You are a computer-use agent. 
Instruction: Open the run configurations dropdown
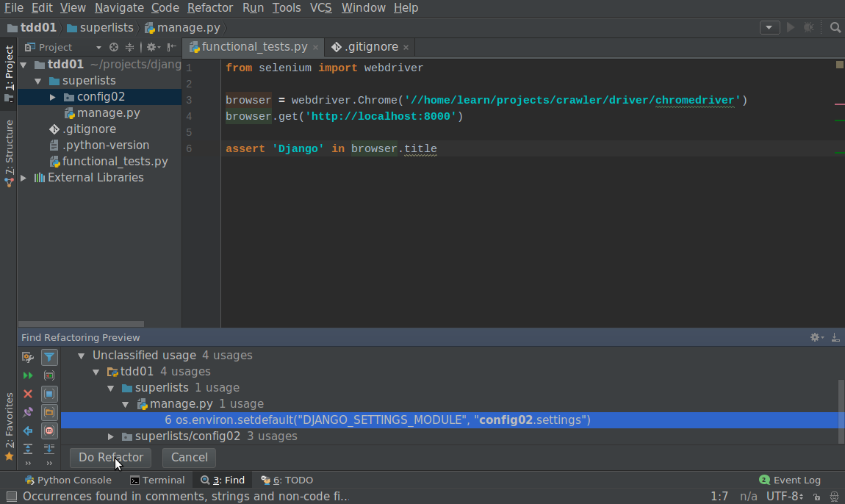point(769,27)
